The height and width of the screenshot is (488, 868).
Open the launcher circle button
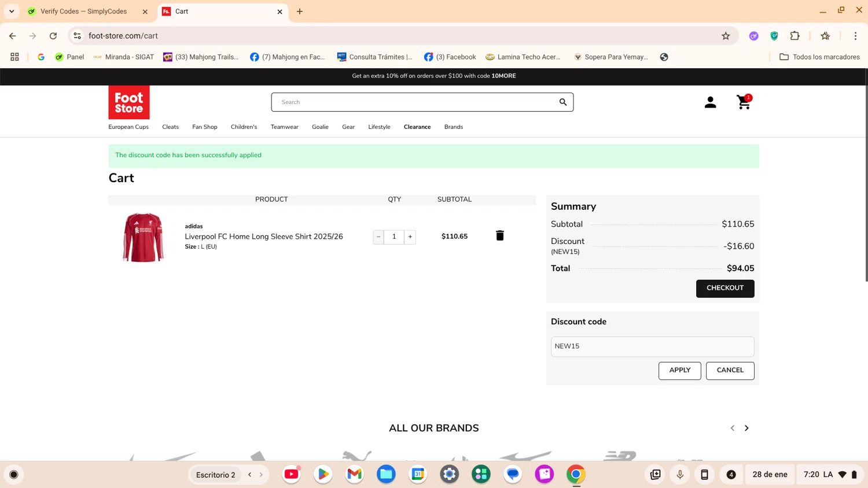coord(14,475)
